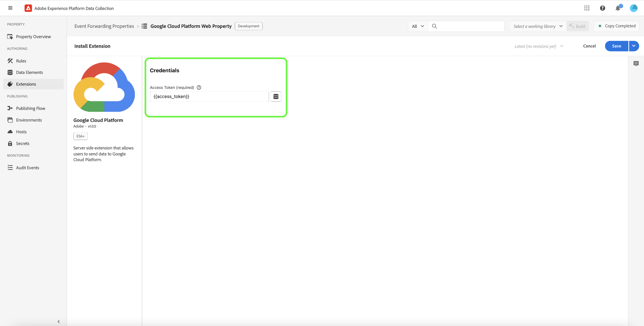Open the app switcher grid

click(587, 8)
